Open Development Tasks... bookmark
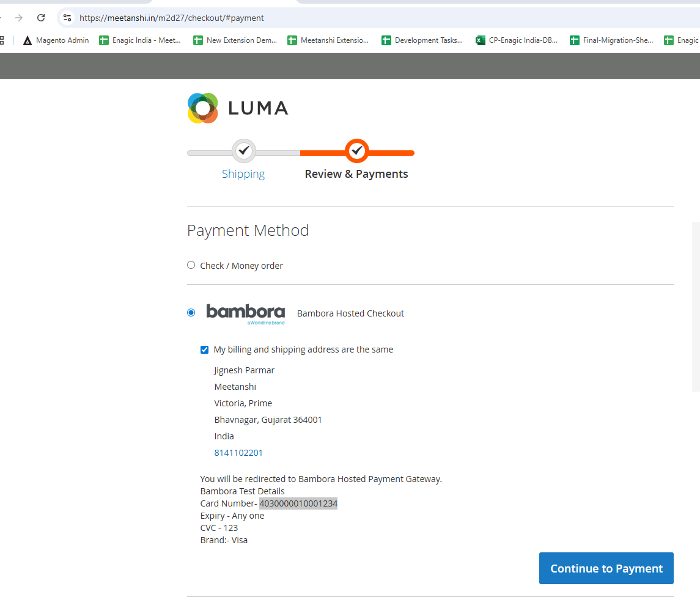Image resolution: width=700 pixels, height=611 pixels. [x=422, y=40]
